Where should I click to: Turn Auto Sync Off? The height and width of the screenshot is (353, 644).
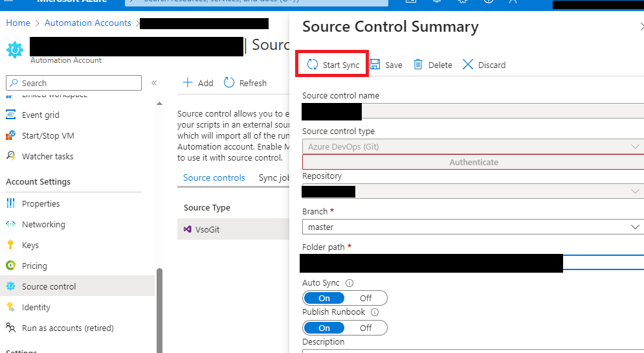coord(366,298)
